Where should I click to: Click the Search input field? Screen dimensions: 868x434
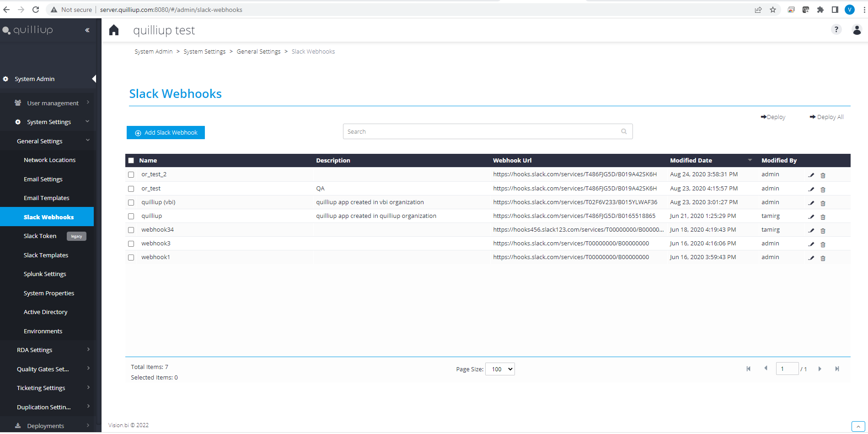488,131
